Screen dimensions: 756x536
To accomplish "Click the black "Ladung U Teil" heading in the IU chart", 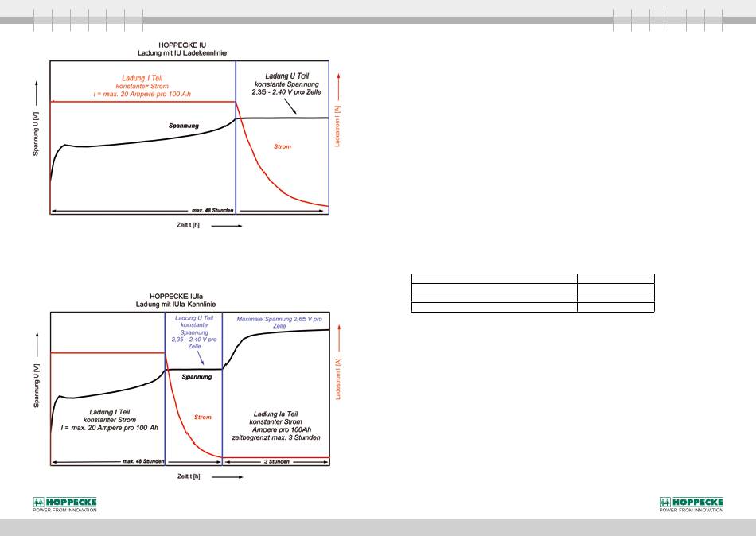I will pos(286,76).
